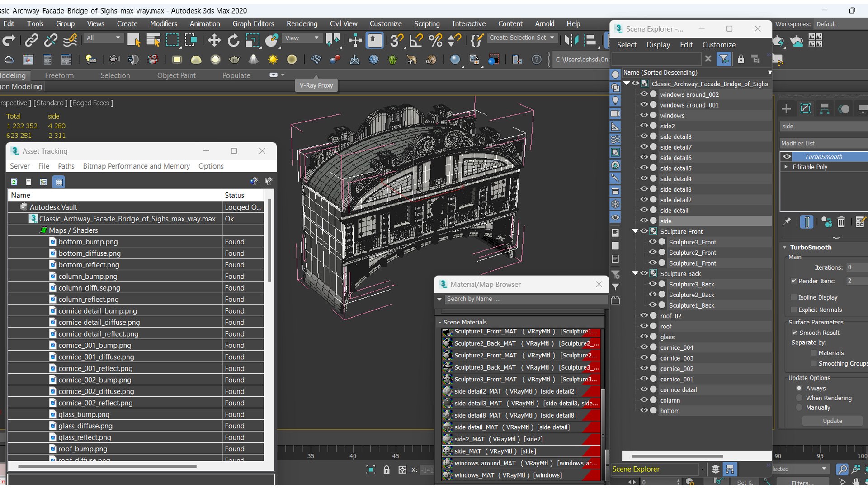Enable the Explicit Normals checkbox

coord(793,310)
